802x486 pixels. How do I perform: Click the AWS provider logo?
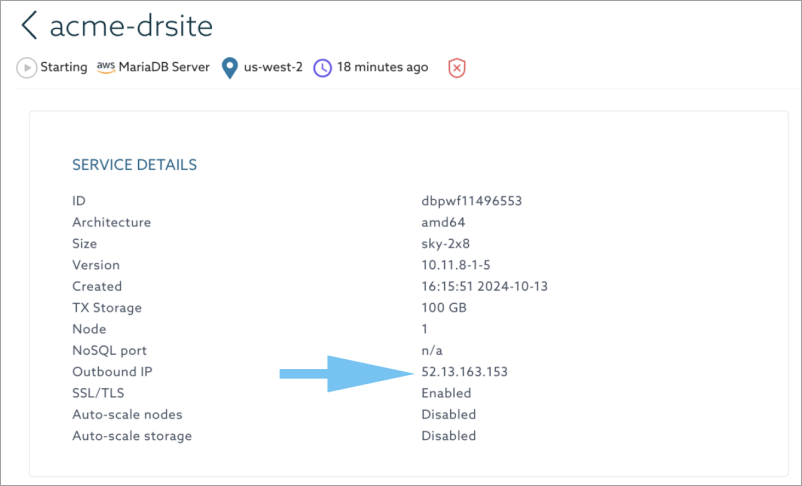[106, 68]
